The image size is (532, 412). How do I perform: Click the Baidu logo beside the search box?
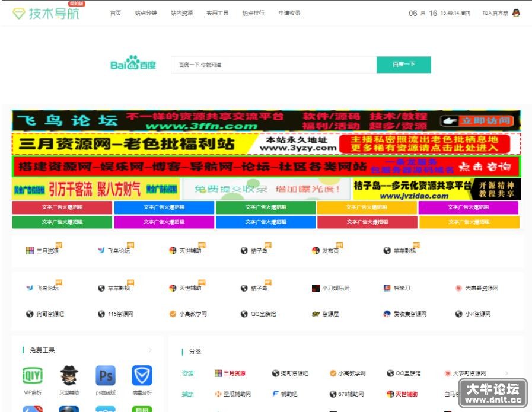pos(133,63)
